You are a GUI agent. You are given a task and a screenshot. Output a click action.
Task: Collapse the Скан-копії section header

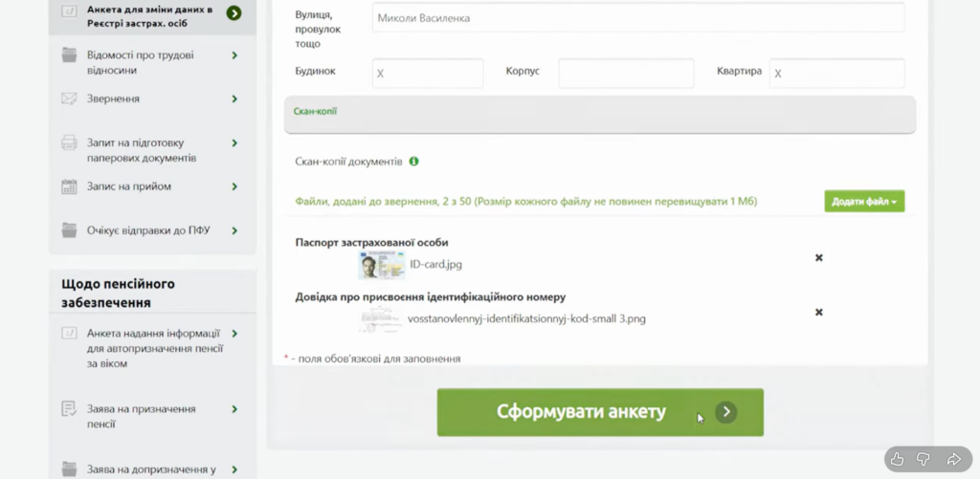[x=599, y=113]
